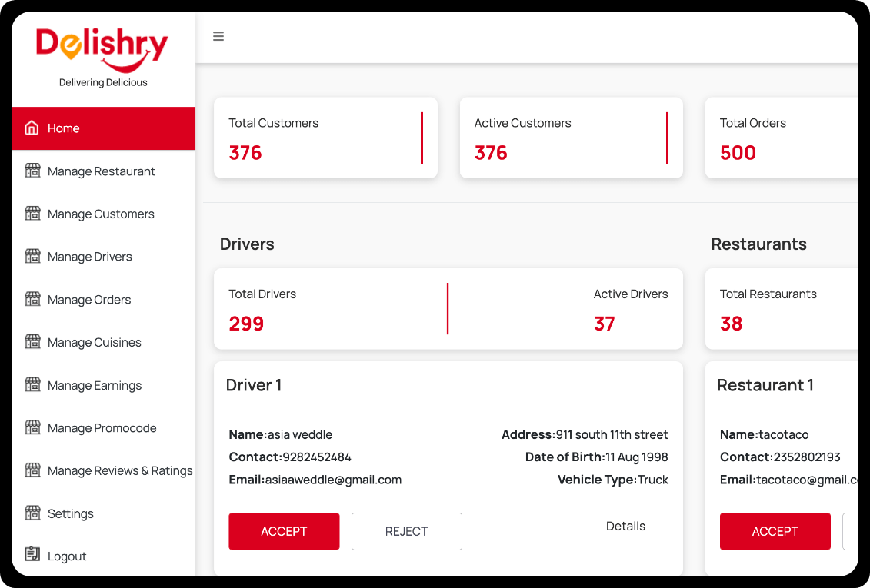Click the Logout clipboard icon
This screenshot has width=870, height=588.
point(32,555)
